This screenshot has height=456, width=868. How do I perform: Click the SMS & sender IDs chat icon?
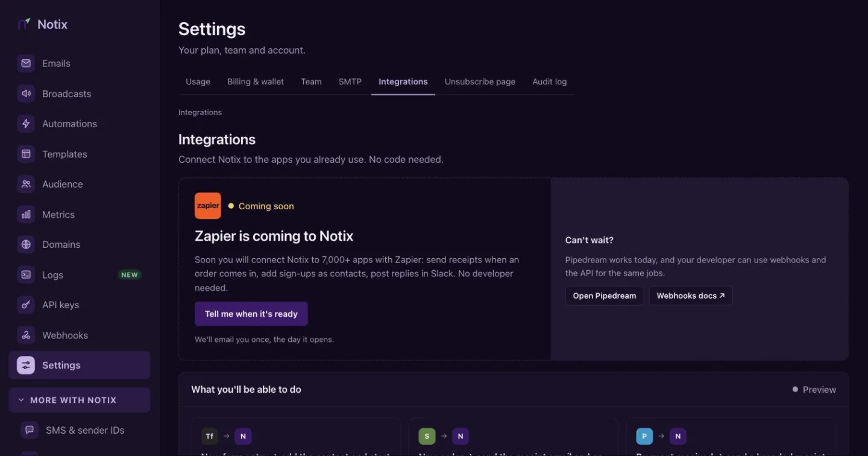pyautogui.click(x=30, y=430)
